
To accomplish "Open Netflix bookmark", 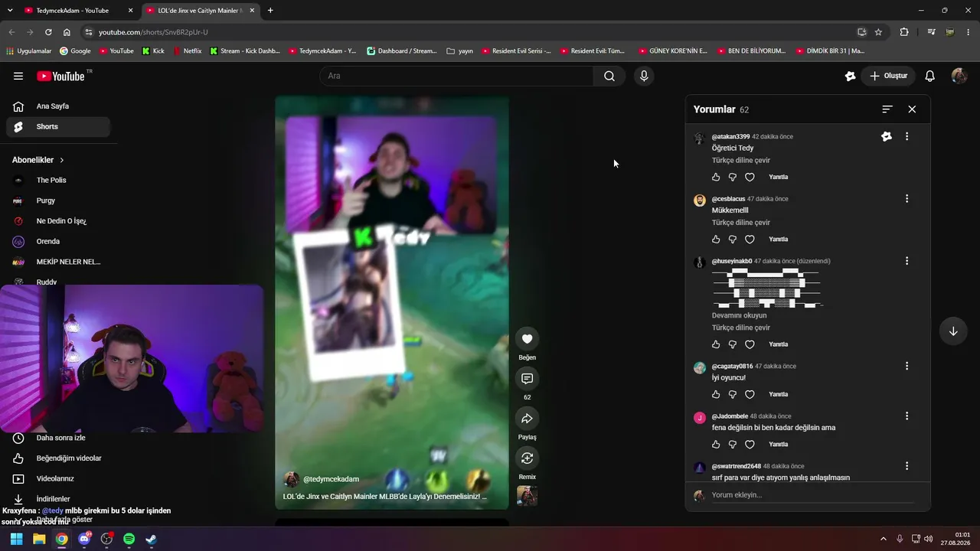I will [x=187, y=51].
